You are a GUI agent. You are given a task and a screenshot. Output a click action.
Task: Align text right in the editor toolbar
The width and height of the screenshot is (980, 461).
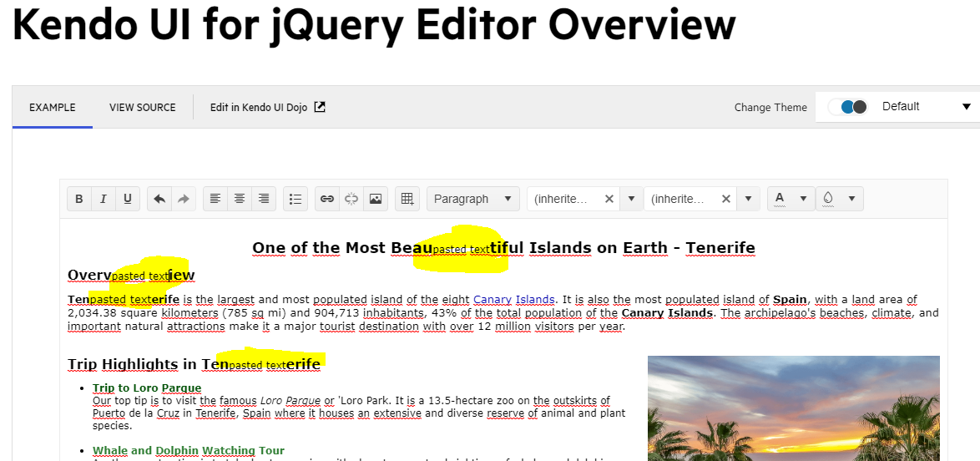point(264,199)
